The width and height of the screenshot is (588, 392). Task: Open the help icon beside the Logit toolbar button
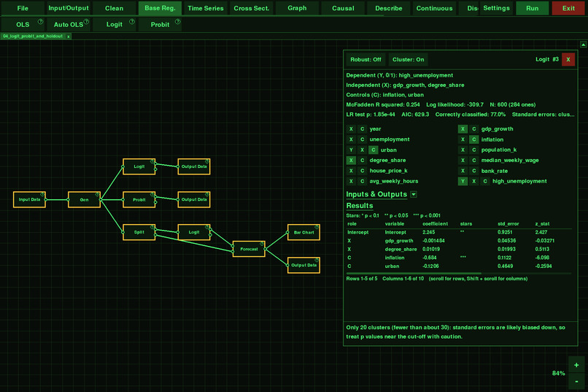pos(132,22)
